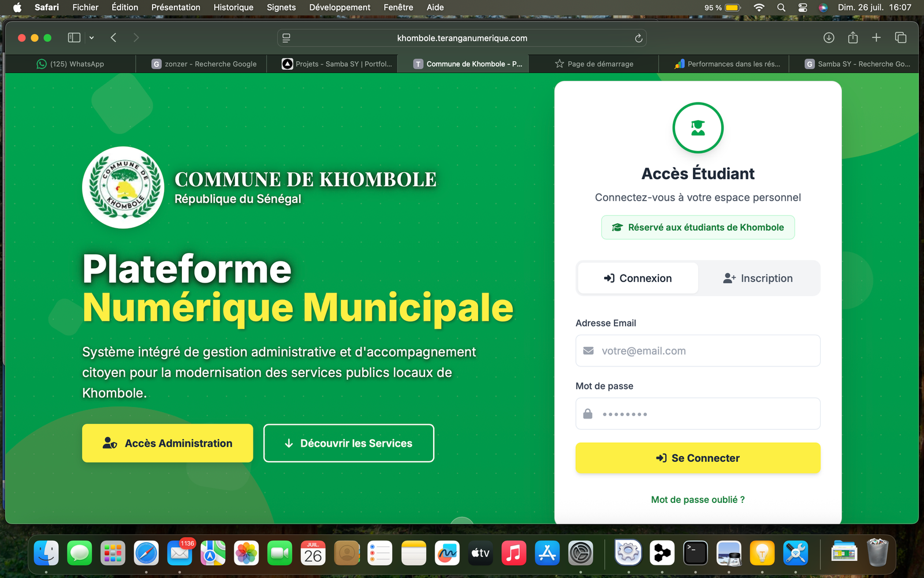Screen dimensions: 924x578
Task: Open FaceTime from the Dock
Action: pos(280,553)
